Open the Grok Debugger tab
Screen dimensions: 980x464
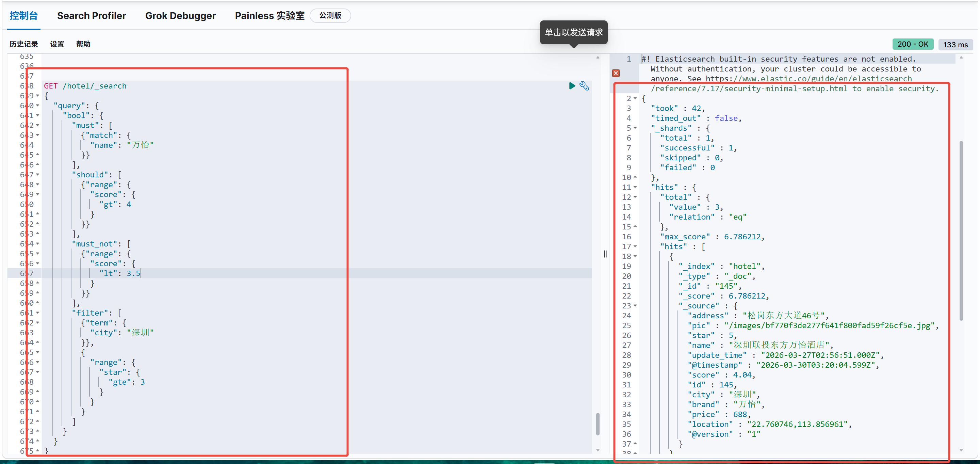coord(180,16)
